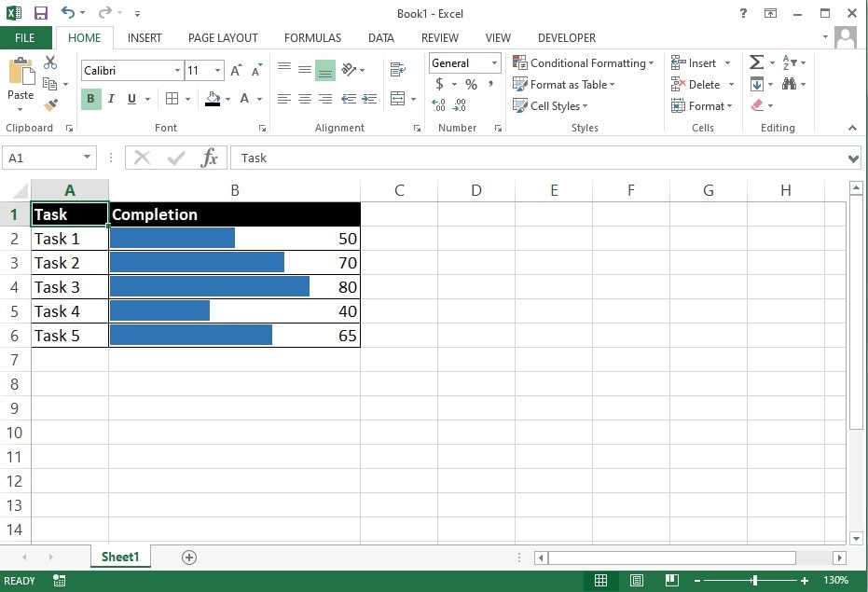868x592 pixels.
Task: Open Sort & Filter A-Z icon
Action: coord(790,62)
